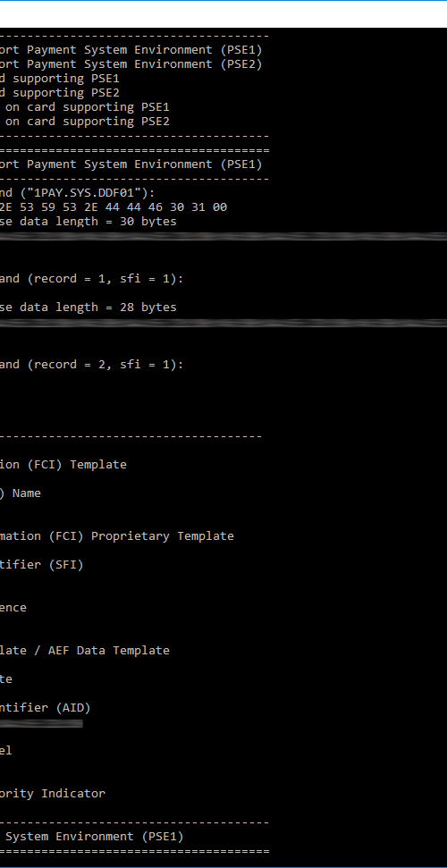Click the hex bytes line '2E 53 59 53'
The height and width of the screenshot is (868, 447).
point(114,207)
